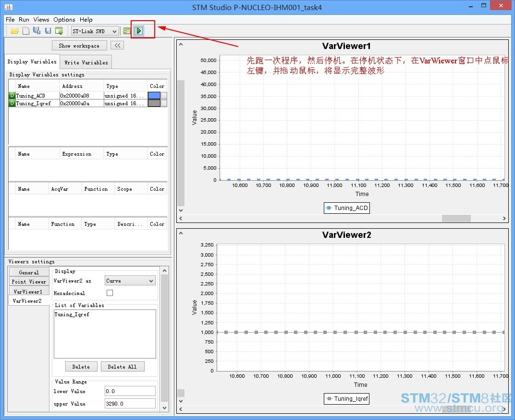Click the Show workspace button

(79, 46)
